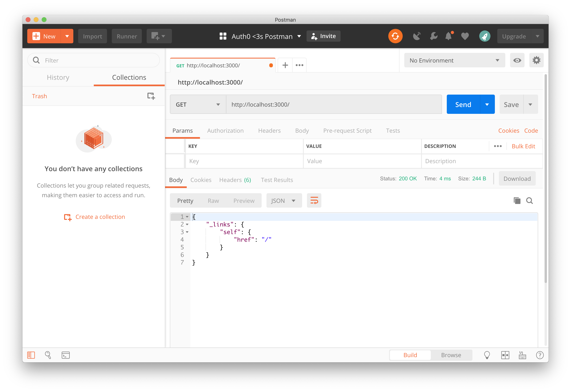This screenshot has height=392, width=571.
Task: Toggle environment quick look eye icon
Action: [517, 60]
